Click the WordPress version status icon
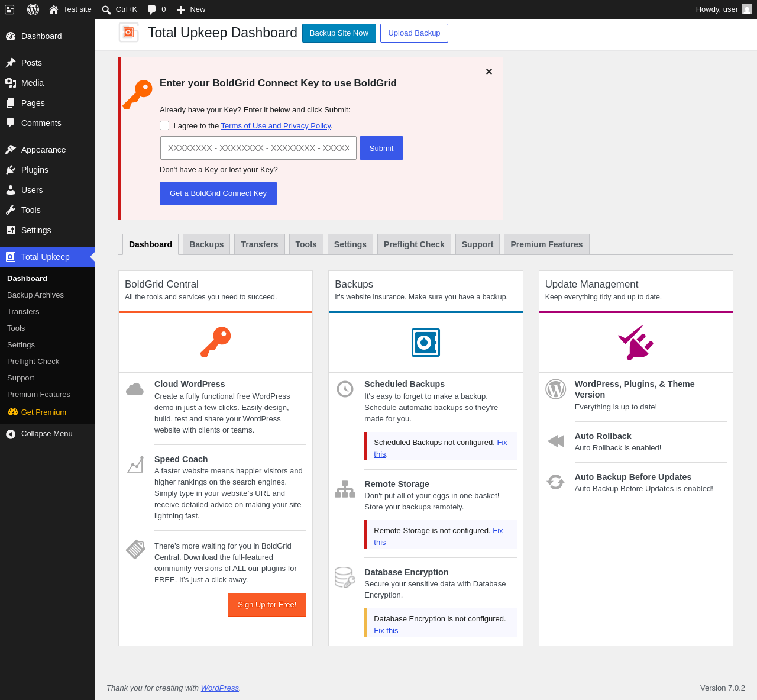 (x=556, y=389)
